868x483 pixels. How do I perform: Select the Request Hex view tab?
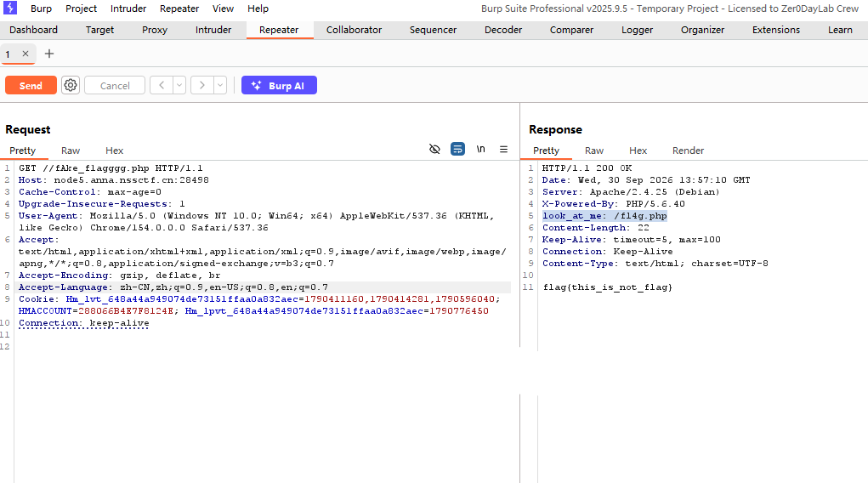(x=115, y=151)
